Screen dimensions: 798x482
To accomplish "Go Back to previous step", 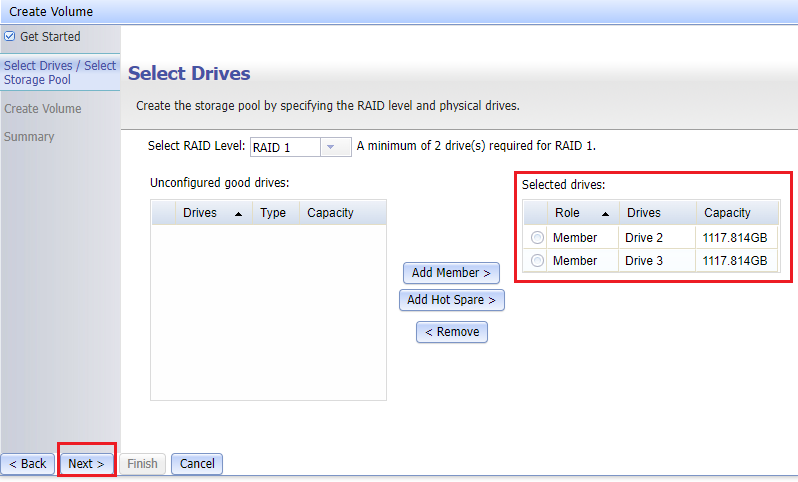I will 28,464.
